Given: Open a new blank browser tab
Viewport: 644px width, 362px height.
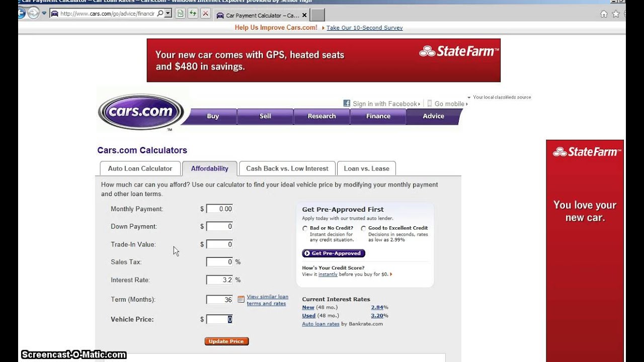Looking at the screenshot, I should [x=317, y=15].
